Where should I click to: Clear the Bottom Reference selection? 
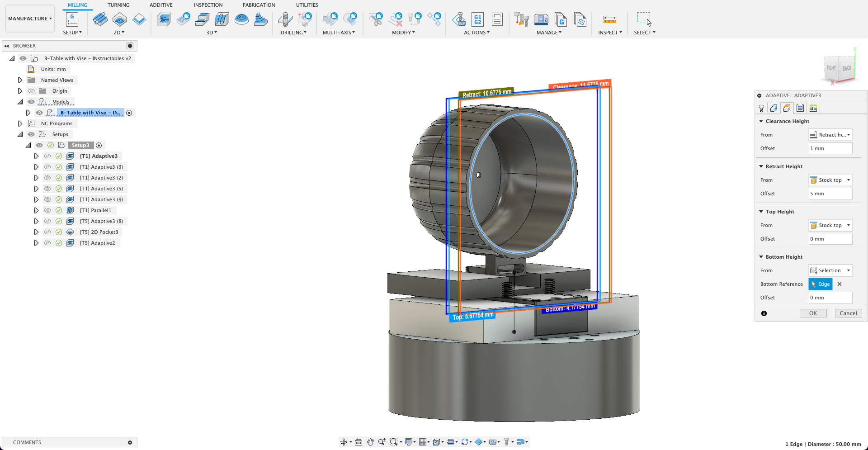tap(840, 284)
